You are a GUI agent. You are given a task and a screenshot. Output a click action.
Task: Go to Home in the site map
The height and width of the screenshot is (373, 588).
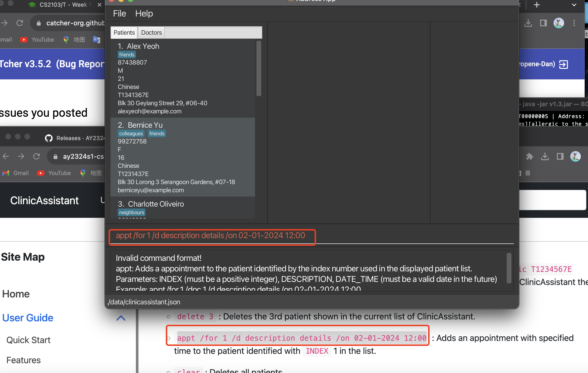pos(16,294)
